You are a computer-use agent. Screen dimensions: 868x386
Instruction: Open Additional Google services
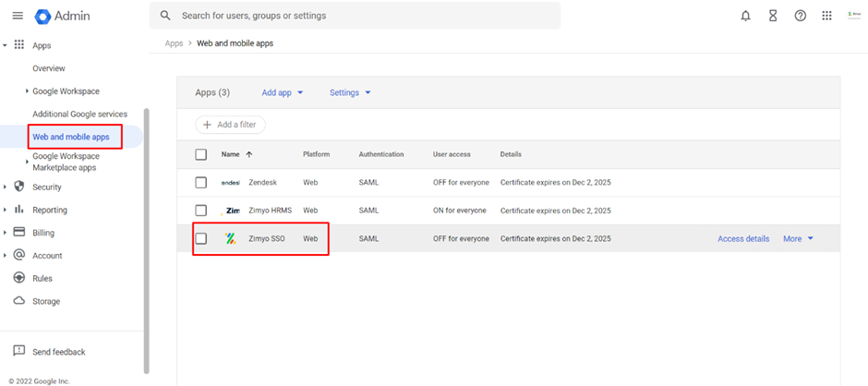coord(79,115)
